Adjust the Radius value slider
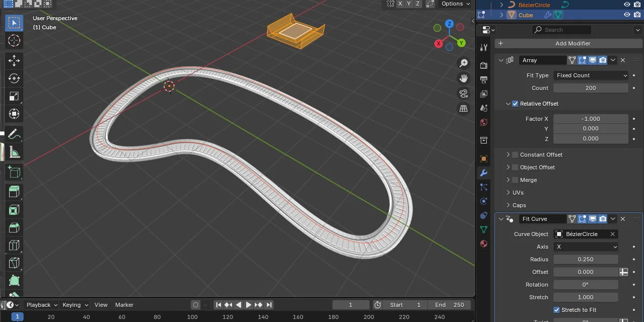This screenshot has width=644, height=322. click(x=585, y=259)
